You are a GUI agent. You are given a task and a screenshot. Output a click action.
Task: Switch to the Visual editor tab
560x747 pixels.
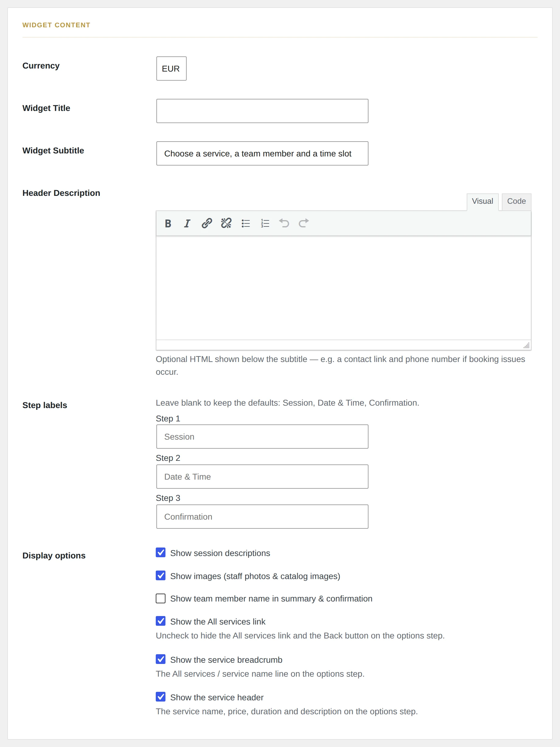coord(482,202)
